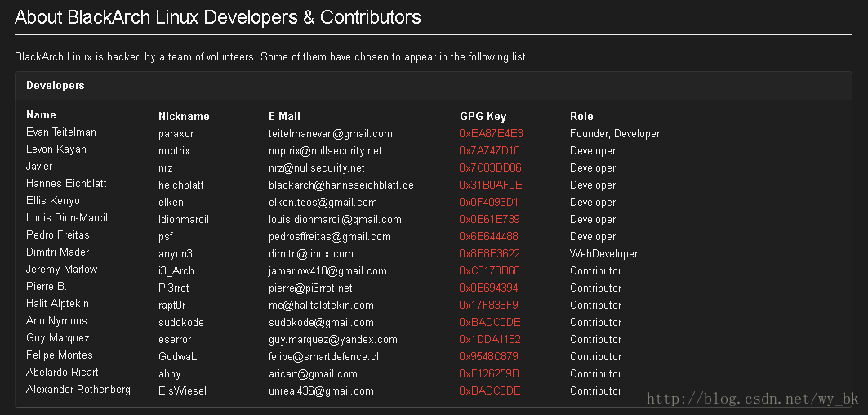Click the role WebDeveloper
868x415 pixels.
pyautogui.click(x=603, y=254)
